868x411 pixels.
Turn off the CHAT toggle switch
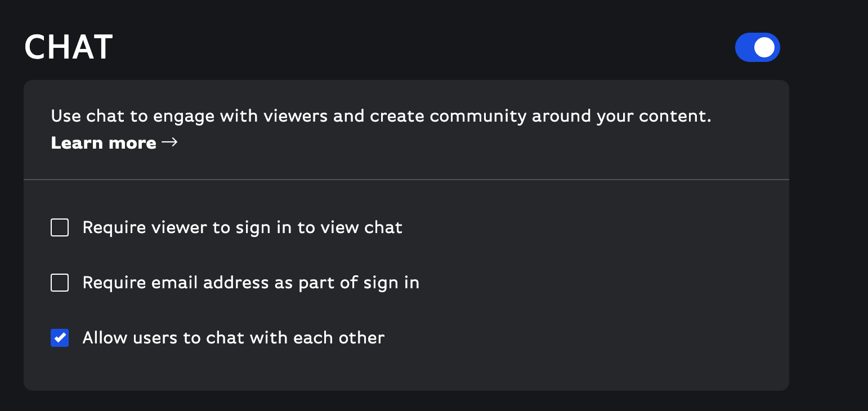click(x=757, y=47)
